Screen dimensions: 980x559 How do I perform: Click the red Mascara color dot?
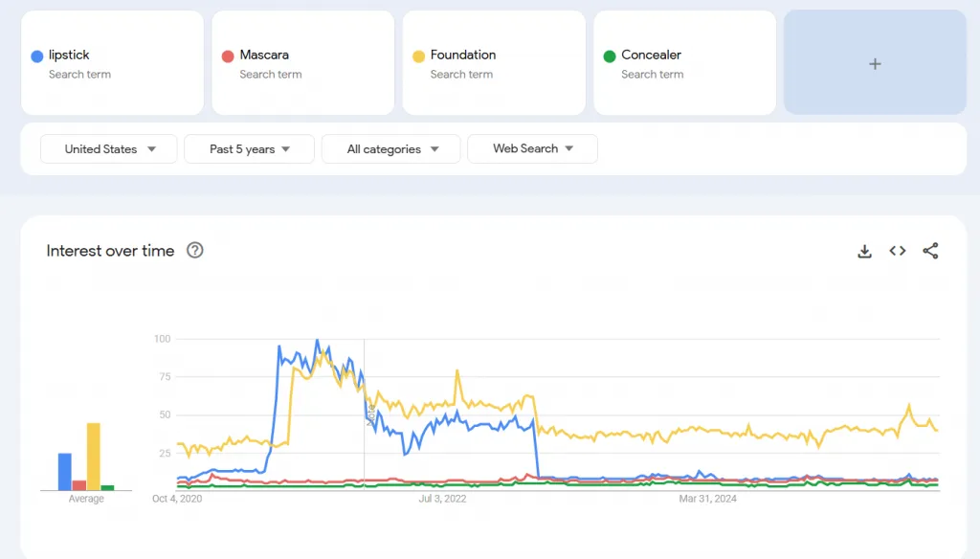pyautogui.click(x=228, y=56)
